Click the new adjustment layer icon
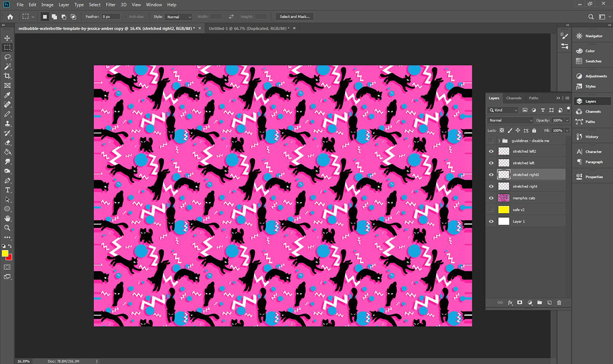The width and height of the screenshot is (613, 364). pos(530,303)
